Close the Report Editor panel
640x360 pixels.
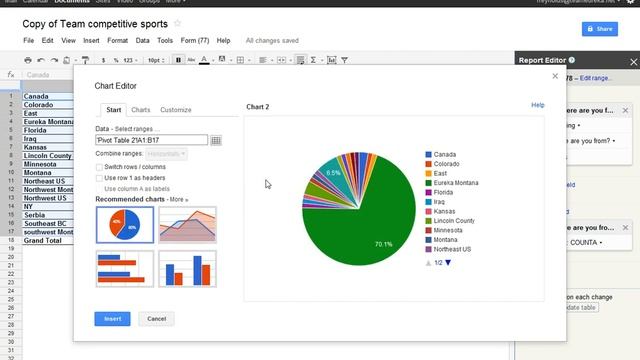(x=633, y=62)
